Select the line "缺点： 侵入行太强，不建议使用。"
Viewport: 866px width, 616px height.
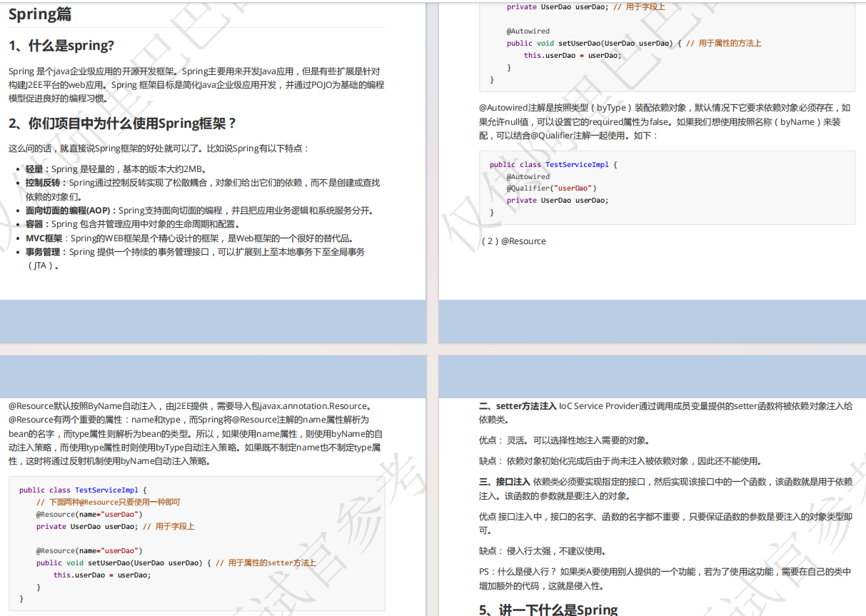click(x=543, y=551)
